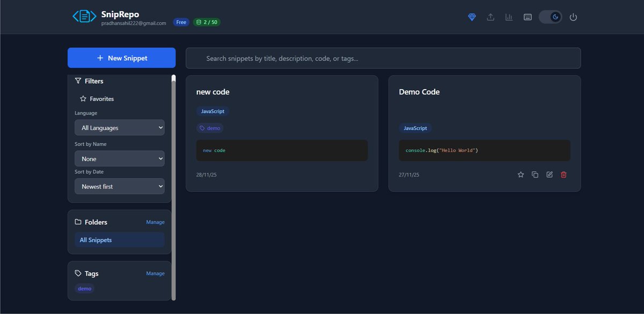Image resolution: width=644 pixels, height=314 pixels.
Task: Click the console.log code preview
Action: pos(485,150)
